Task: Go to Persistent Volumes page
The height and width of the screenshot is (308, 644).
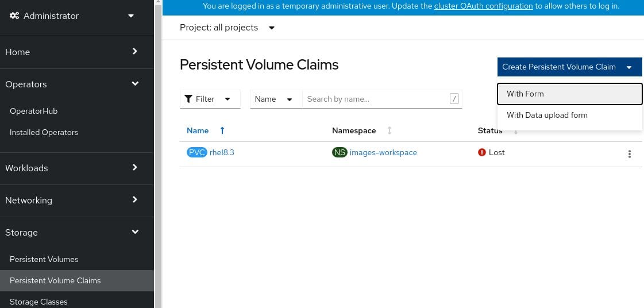Action: (44, 259)
